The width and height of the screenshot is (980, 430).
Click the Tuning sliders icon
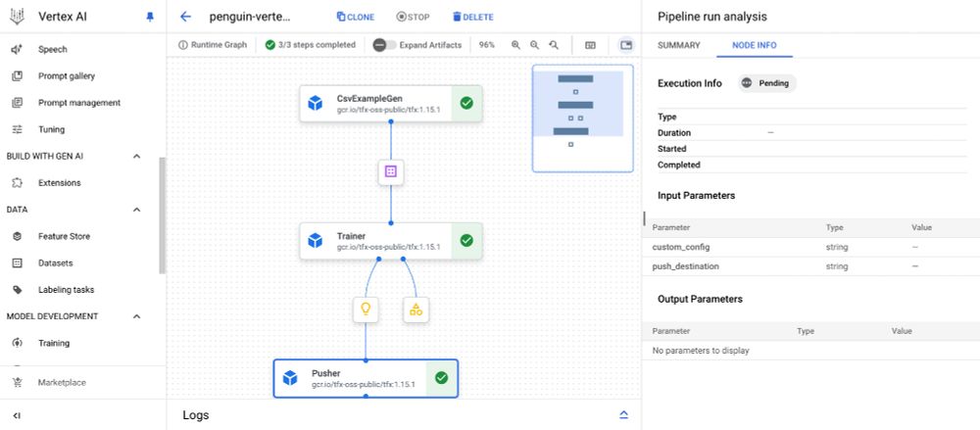[18, 129]
